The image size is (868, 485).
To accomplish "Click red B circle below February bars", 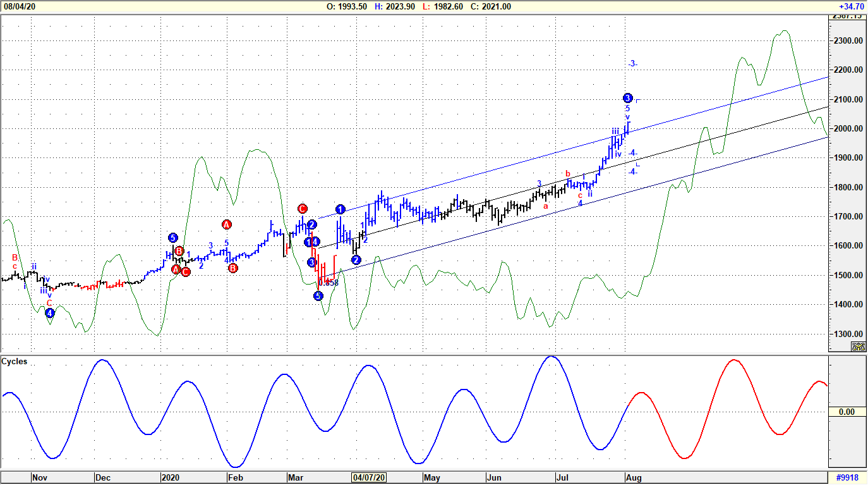I will pos(232,267).
